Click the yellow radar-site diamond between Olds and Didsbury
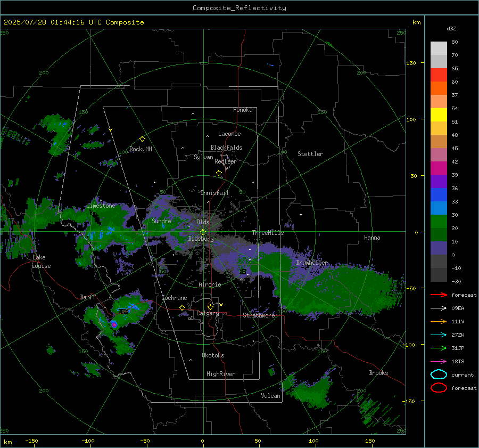The width and height of the screenshot is (479, 448). coord(203,232)
